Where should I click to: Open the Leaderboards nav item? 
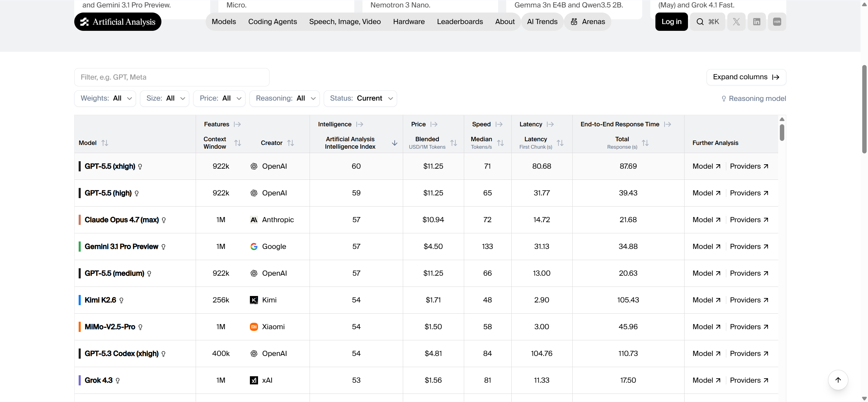[460, 22]
